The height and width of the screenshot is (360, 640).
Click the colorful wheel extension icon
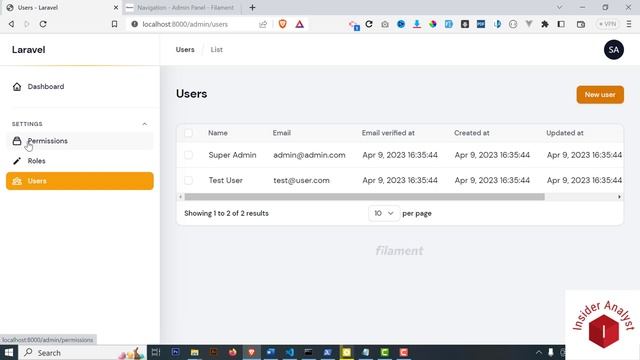(433, 24)
